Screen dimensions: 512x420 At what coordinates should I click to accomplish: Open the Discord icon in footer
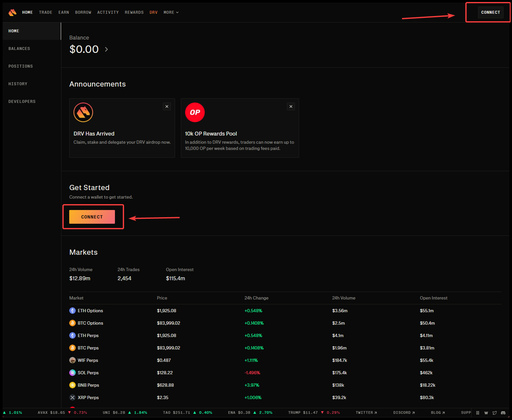(503, 413)
